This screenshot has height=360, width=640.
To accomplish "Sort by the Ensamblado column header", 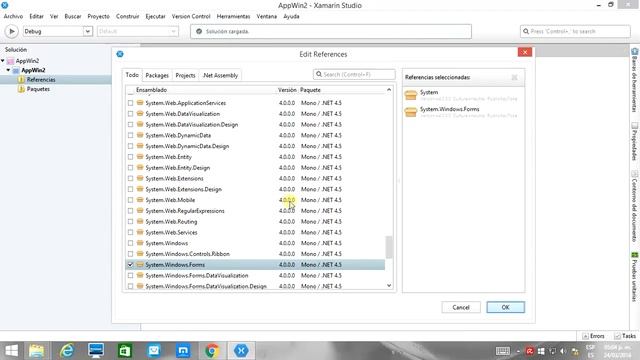I will [151, 90].
